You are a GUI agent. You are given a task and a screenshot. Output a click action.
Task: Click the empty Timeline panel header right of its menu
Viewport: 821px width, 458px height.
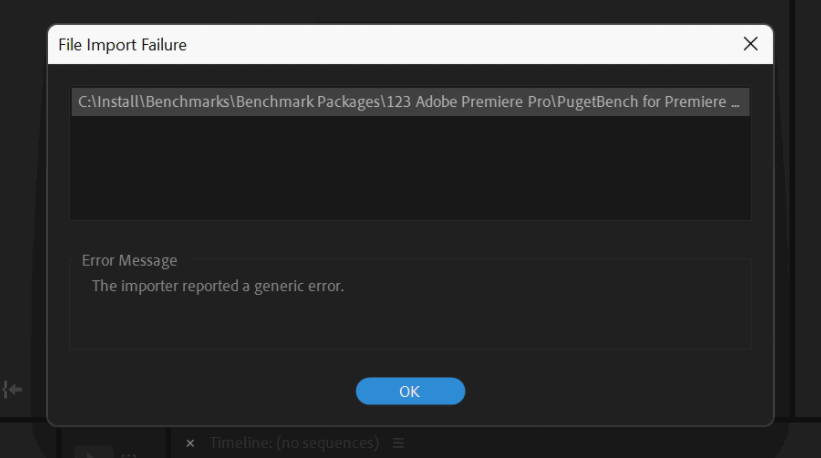point(600,443)
